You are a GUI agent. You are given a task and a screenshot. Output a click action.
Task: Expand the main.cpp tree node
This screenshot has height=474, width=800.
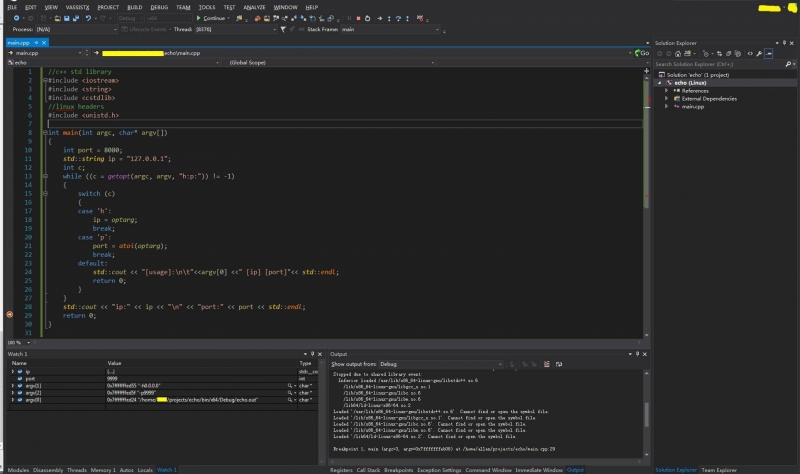[666, 107]
